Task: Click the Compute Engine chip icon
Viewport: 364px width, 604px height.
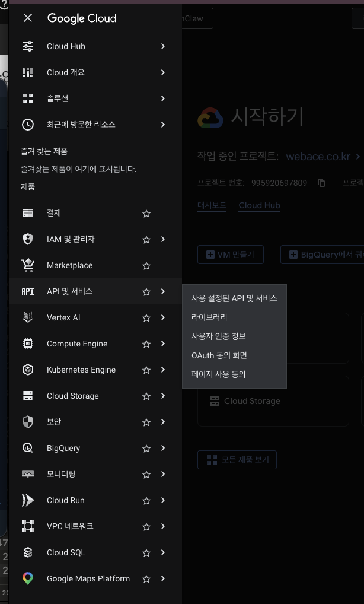Action: [x=28, y=344]
